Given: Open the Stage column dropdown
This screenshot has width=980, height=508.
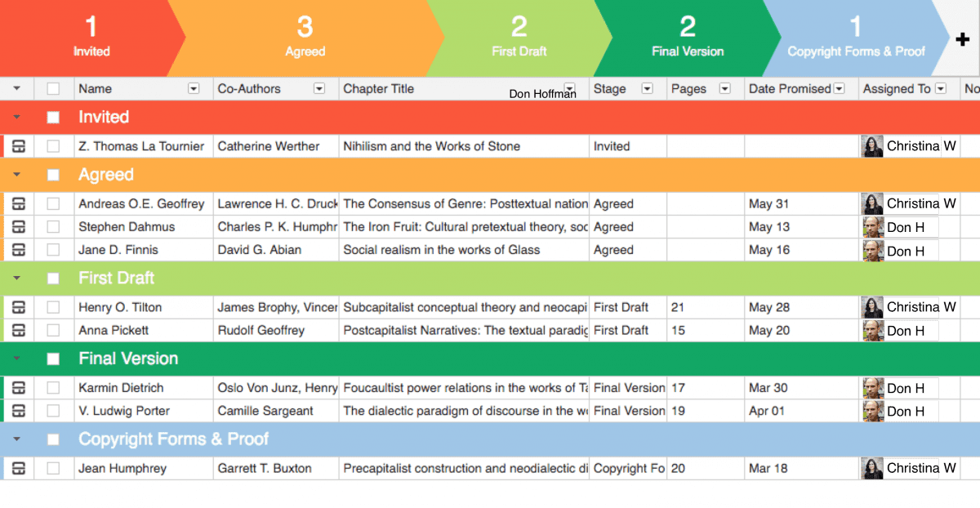Looking at the screenshot, I should tap(647, 89).
